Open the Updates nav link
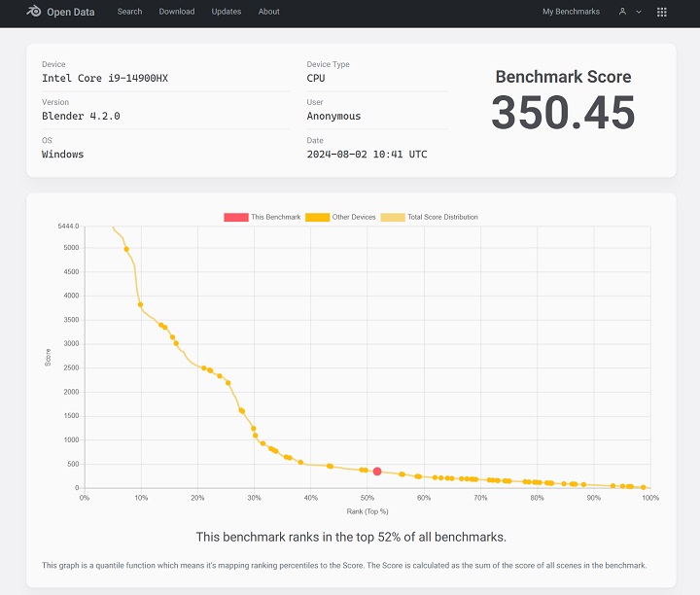Image resolution: width=700 pixels, height=595 pixels. [x=227, y=12]
